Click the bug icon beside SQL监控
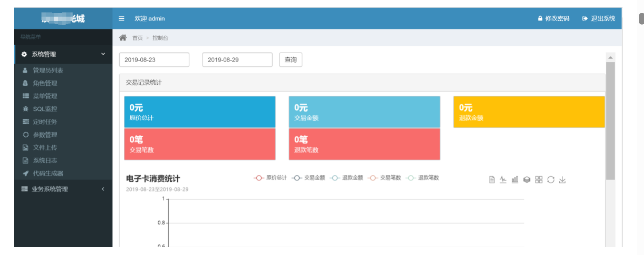Viewport: 644px width, 255px height. 25,109
